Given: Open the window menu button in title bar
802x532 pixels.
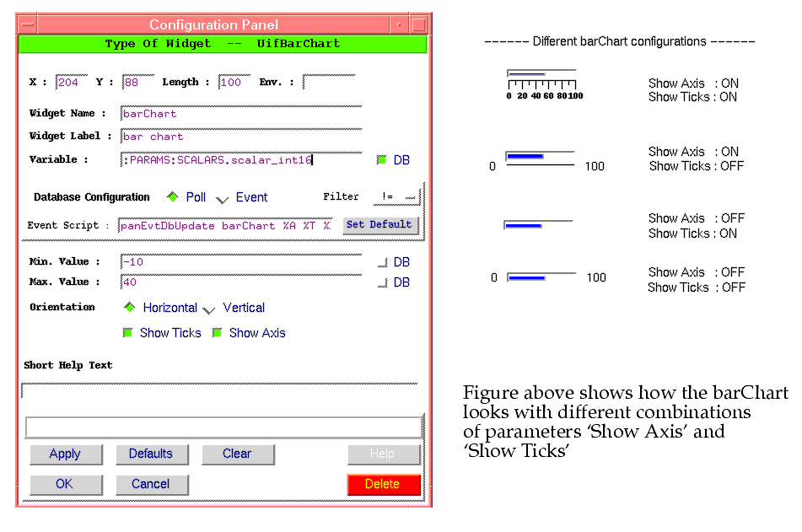Looking at the screenshot, I should [x=27, y=25].
